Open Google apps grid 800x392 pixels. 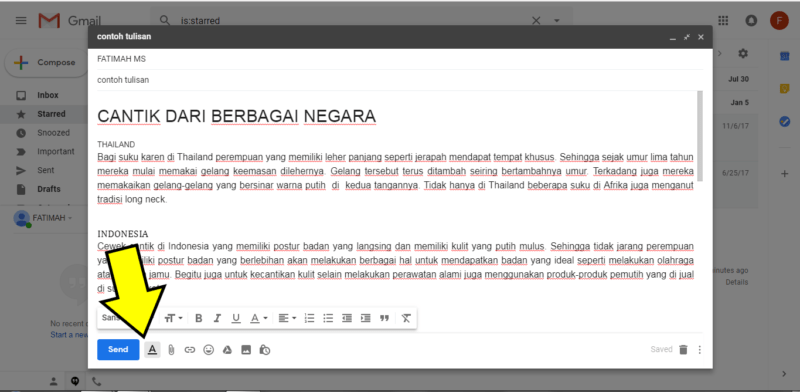pyautogui.click(x=723, y=20)
